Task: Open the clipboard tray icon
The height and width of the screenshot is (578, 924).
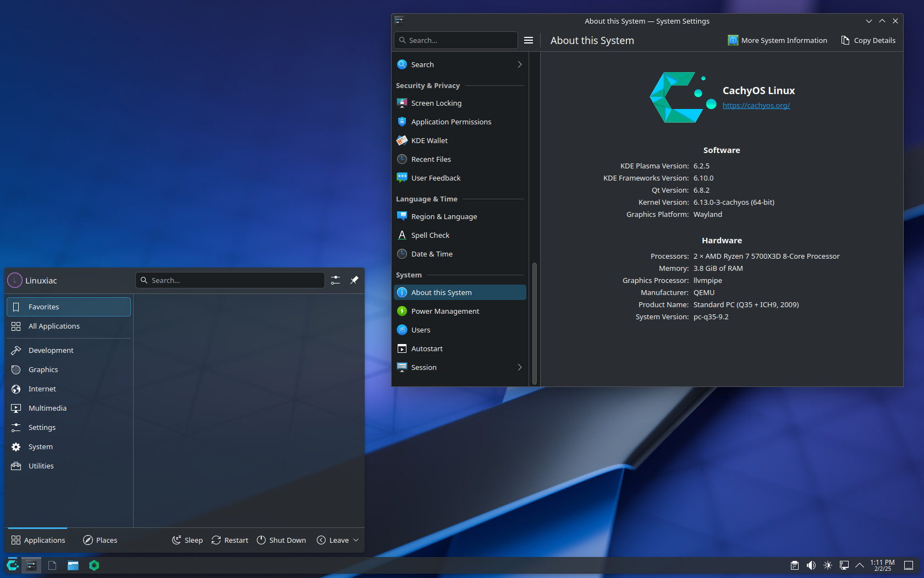Action: pos(795,565)
